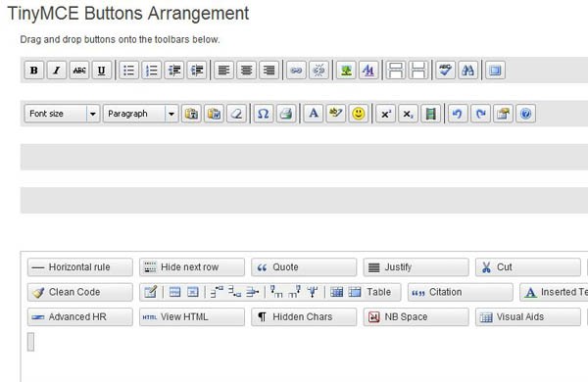Click the Page Break button

(x=418, y=71)
